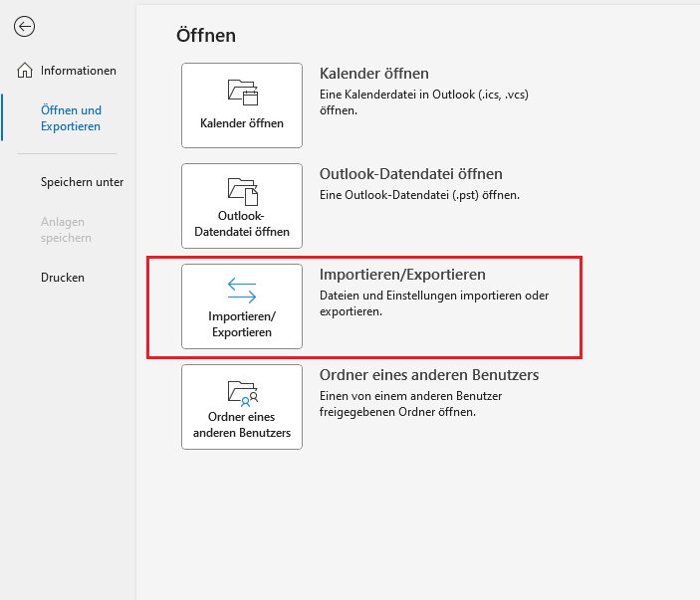700x600 pixels.
Task: Click the Outlook-Datendatei öffnen heading text
Action: 410,174
